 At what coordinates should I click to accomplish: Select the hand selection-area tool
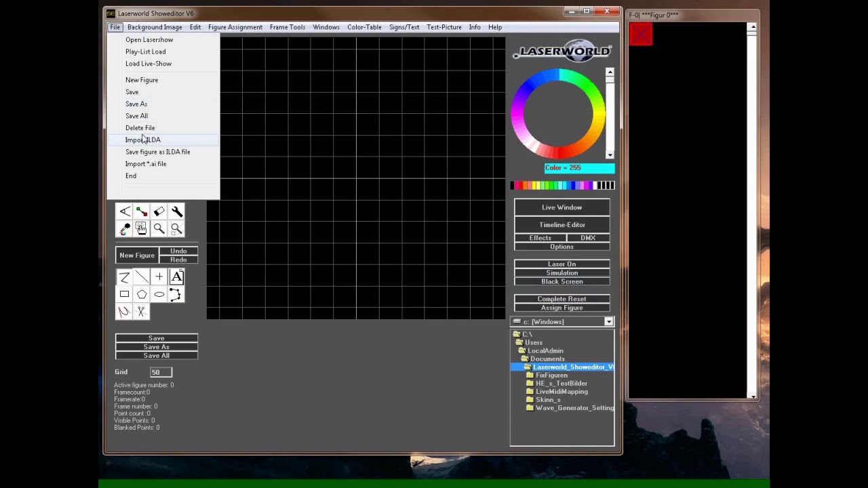click(x=141, y=229)
